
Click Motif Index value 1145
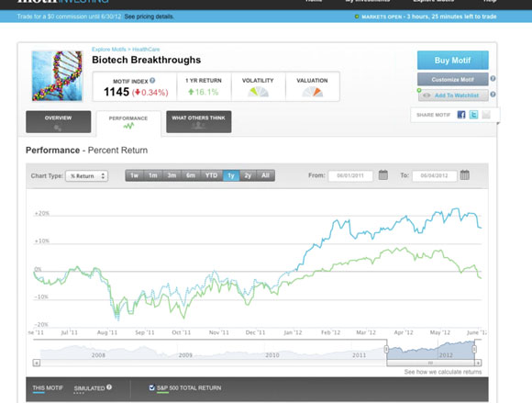[x=116, y=92]
